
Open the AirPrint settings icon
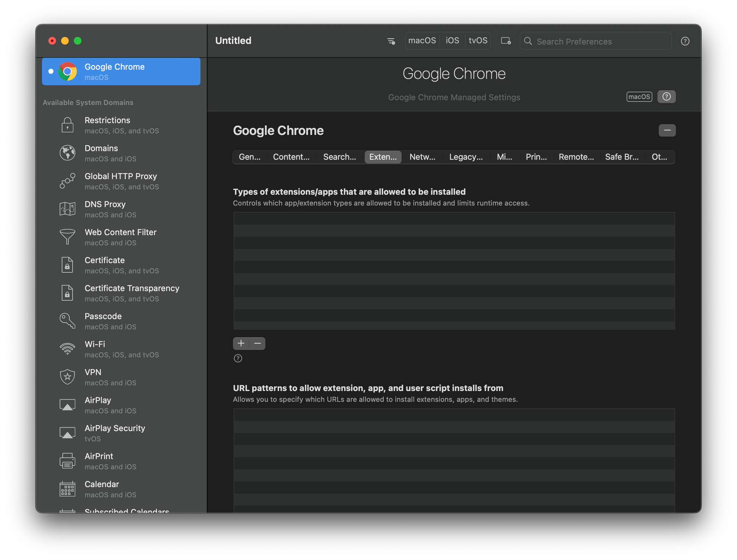click(x=67, y=461)
